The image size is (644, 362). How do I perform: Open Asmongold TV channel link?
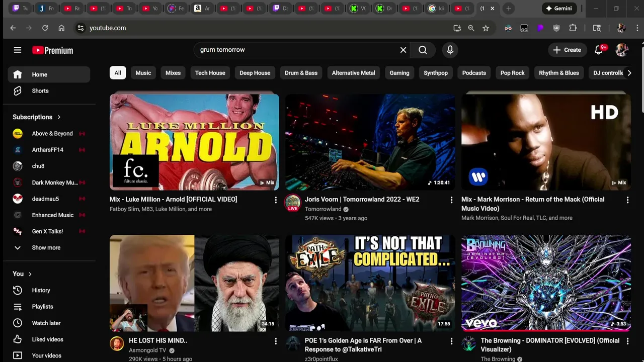(x=147, y=350)
